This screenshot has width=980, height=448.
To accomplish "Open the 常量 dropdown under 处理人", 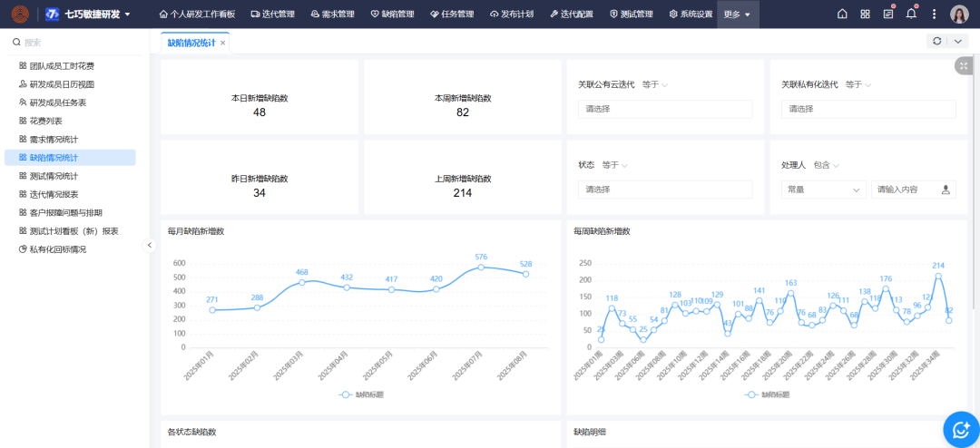I will click(x=823, y=190).
